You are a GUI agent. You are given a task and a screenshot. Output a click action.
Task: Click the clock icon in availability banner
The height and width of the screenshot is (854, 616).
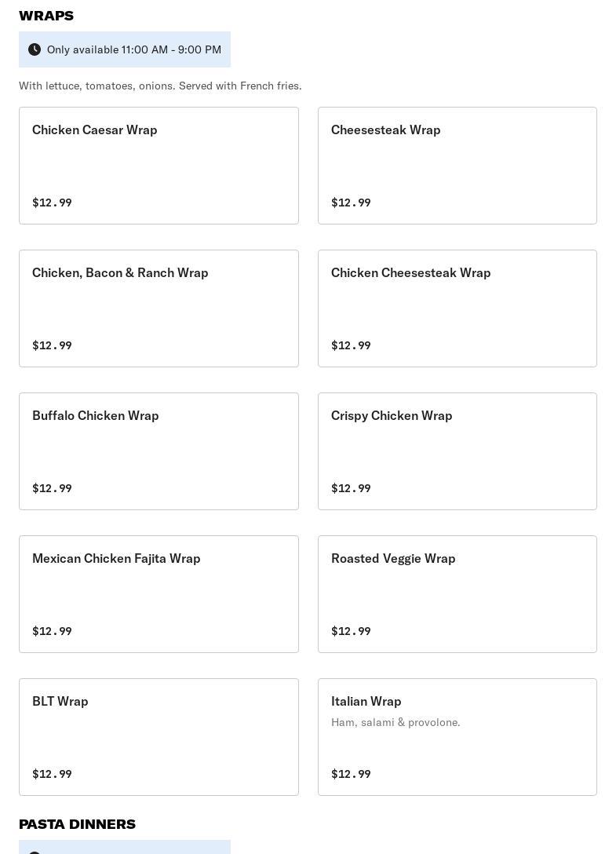point(35,49)
